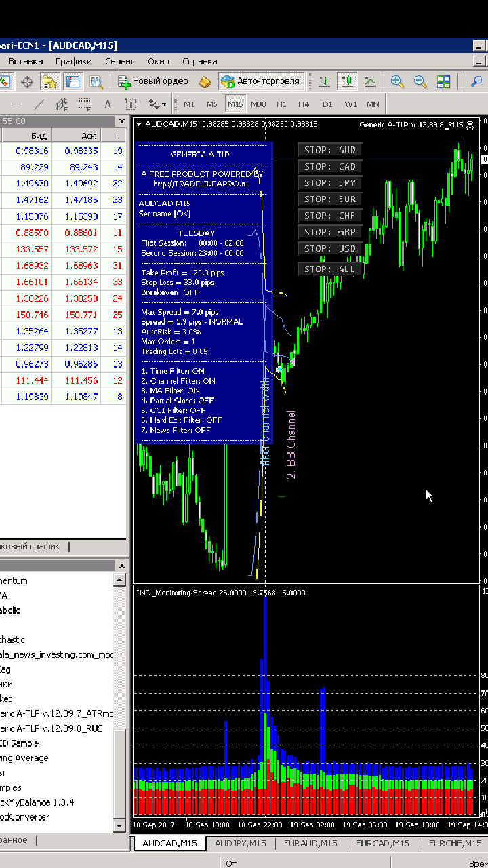Select the text label tool

pos(130,104)
